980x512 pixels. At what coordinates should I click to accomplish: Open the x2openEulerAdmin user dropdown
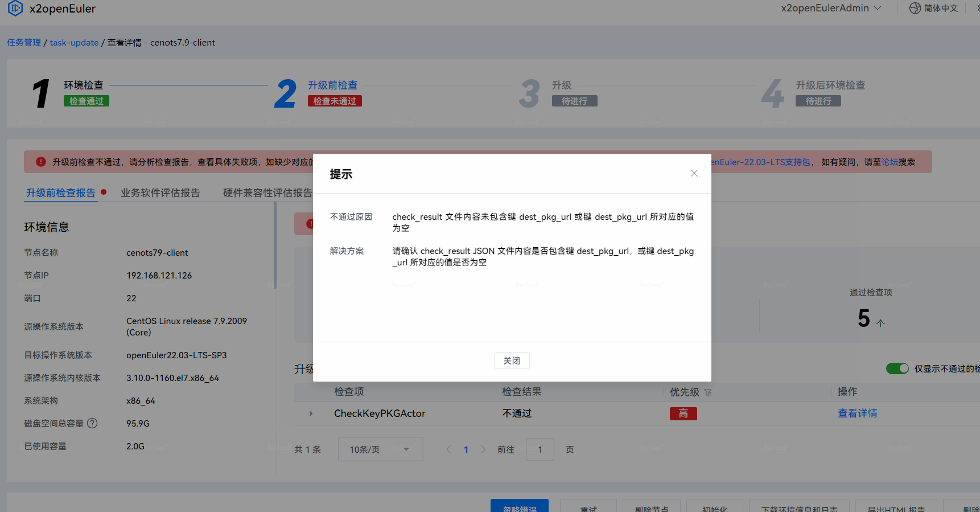point(830,8)
